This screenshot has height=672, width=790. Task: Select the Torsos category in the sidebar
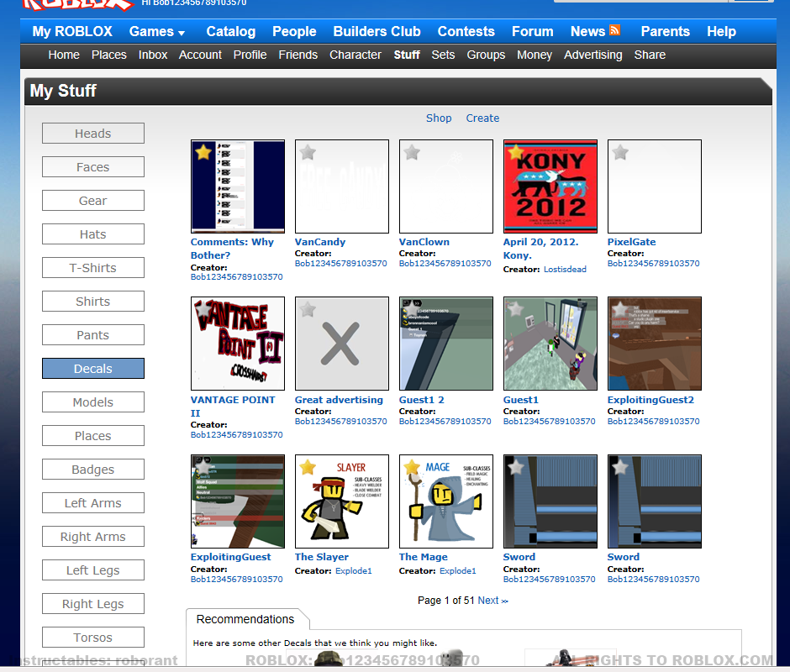[x=92, y=637]
